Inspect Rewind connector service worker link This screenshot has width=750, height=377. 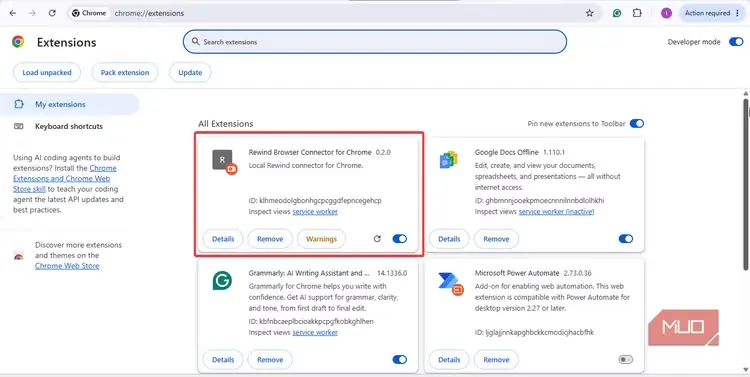pyautogui.click(x=315, y=211)
